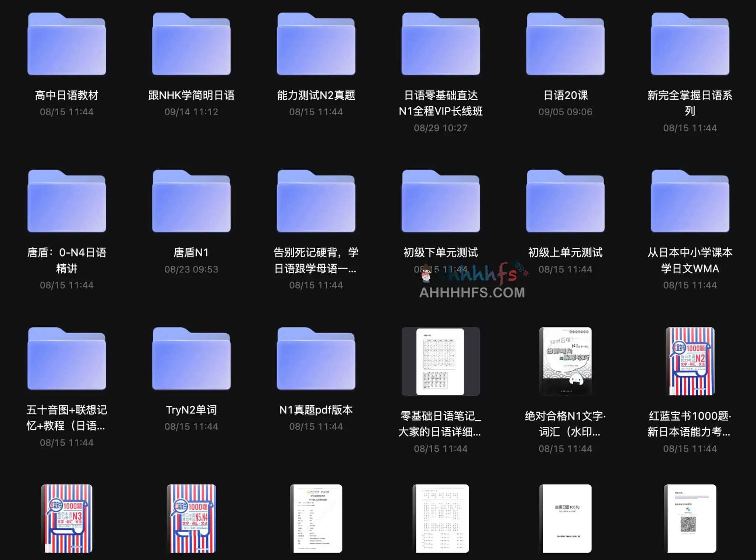This screenshot has height=560, width=756.
Task: Select the 实用日语100句 document thumbnail
Action: pyautogui.click(x=565, y=518)
